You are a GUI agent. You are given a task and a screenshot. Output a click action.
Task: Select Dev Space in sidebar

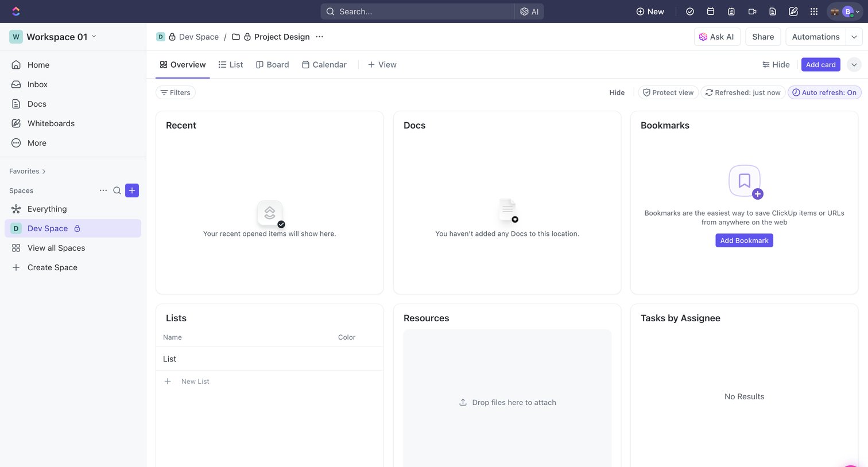[73, 228]
